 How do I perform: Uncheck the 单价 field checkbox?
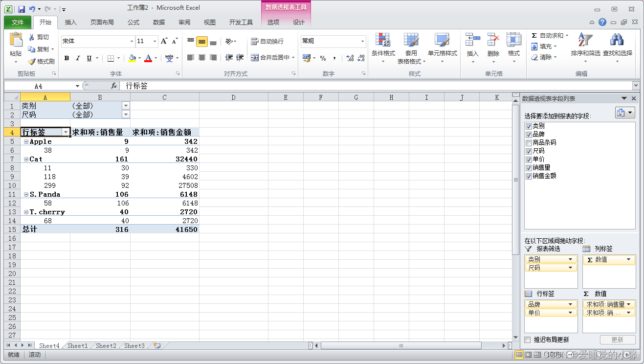point(529,159)
